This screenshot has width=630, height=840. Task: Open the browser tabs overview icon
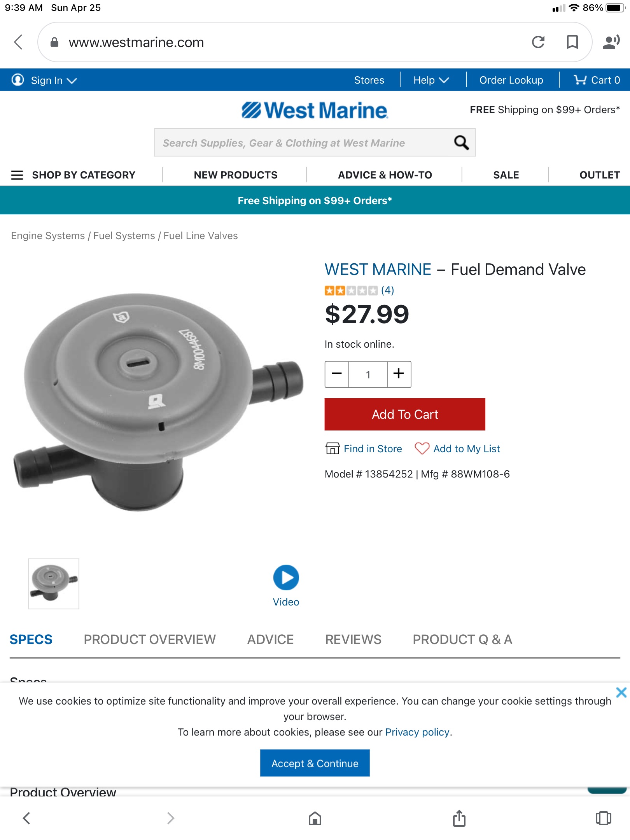click(x=604, y=818)
